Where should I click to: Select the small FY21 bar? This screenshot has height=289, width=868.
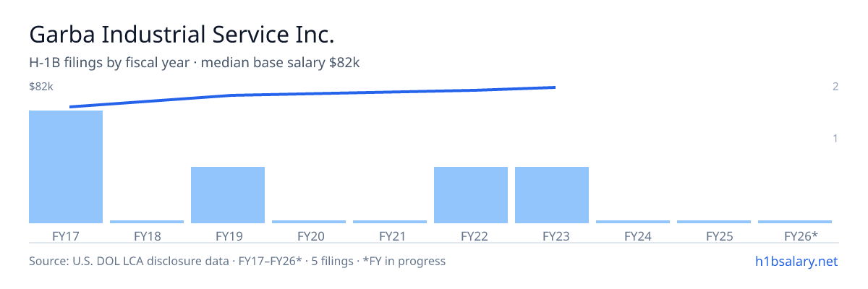click(390, 222)
